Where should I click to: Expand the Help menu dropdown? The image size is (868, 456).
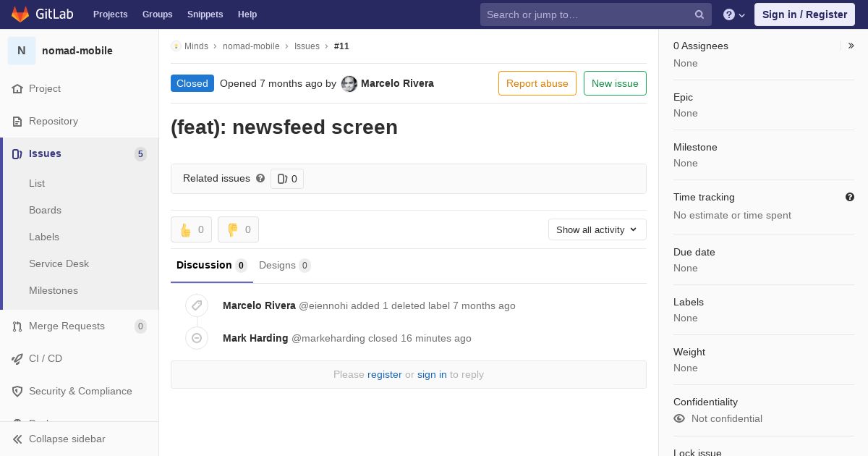pos(734,14)
